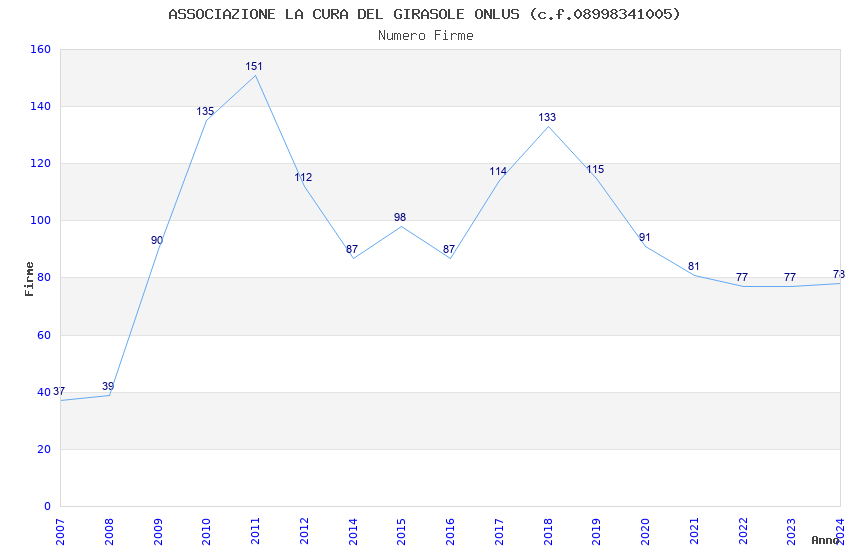
Task: Select x-axis year label 2012
Action: click(304, 532)
